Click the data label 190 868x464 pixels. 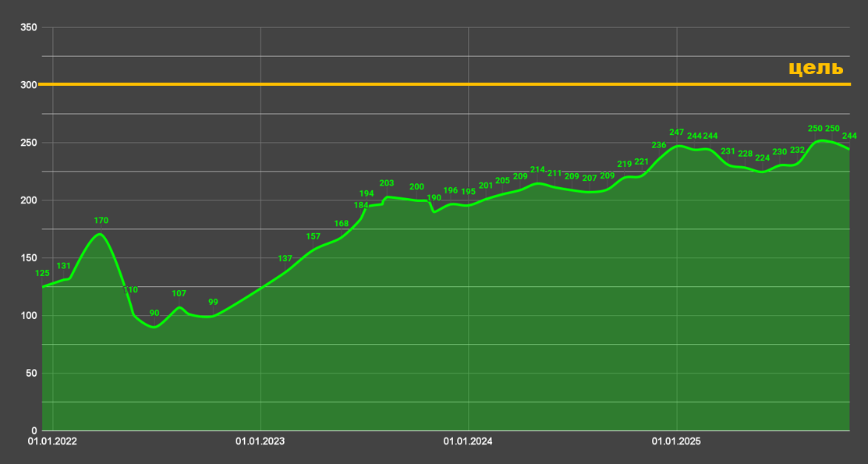click(x=434, y=197)
